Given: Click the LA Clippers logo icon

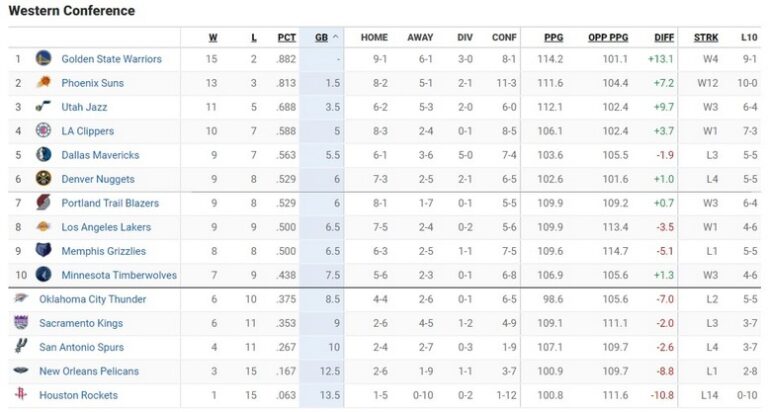Looking at the screenshot, I should [x=43, y=131].
